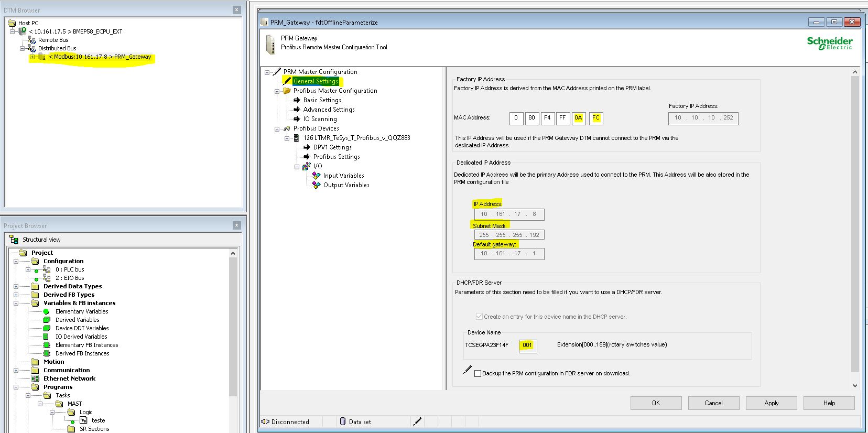Open Advanced Settings
This screenshot has height=433, width=868.
click(329, 110)
